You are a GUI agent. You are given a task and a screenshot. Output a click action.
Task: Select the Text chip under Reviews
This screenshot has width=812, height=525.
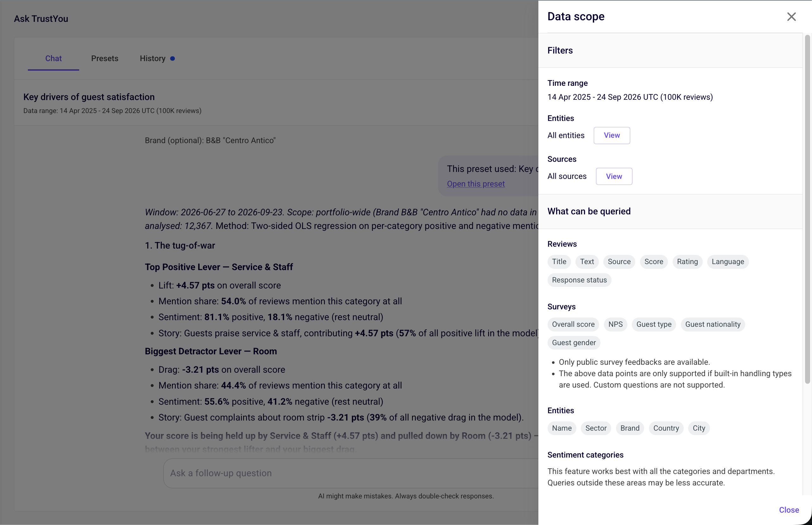coord(587,262)
